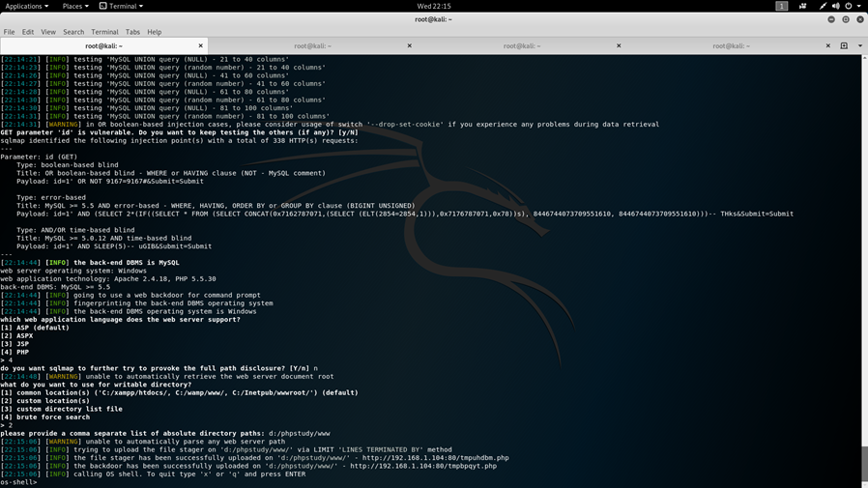This screenshot has height=488, width=868.
Task: Open the tab list dropdown arrow
Action: (860, 46)
